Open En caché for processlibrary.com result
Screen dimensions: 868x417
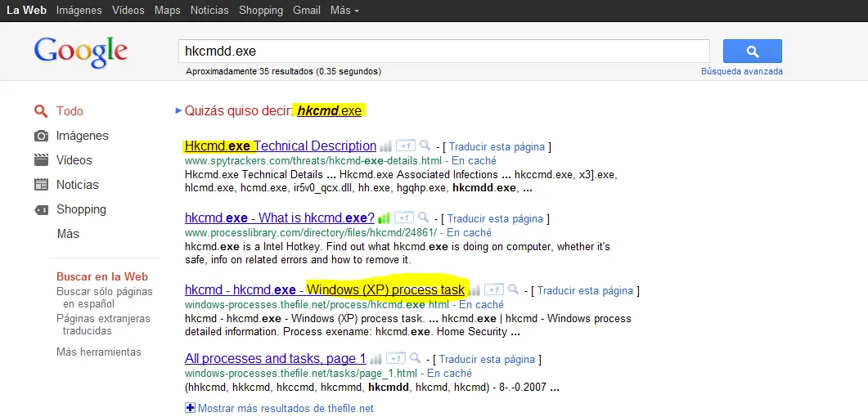[469, 233]
